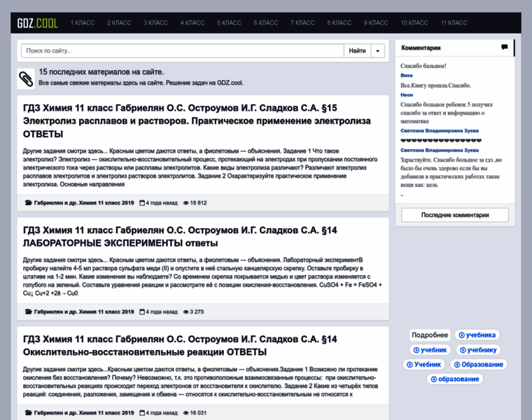Viewport: 532px width, 420px height.
Task: Open the 3 КЛАСС menu item
Action: [x=155, y=22]
